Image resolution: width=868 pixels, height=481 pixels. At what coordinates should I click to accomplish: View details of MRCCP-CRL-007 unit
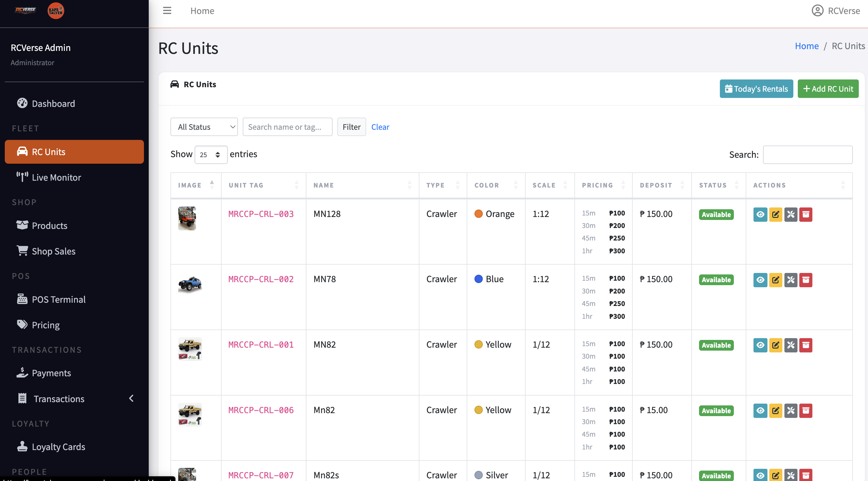[760, 475]
